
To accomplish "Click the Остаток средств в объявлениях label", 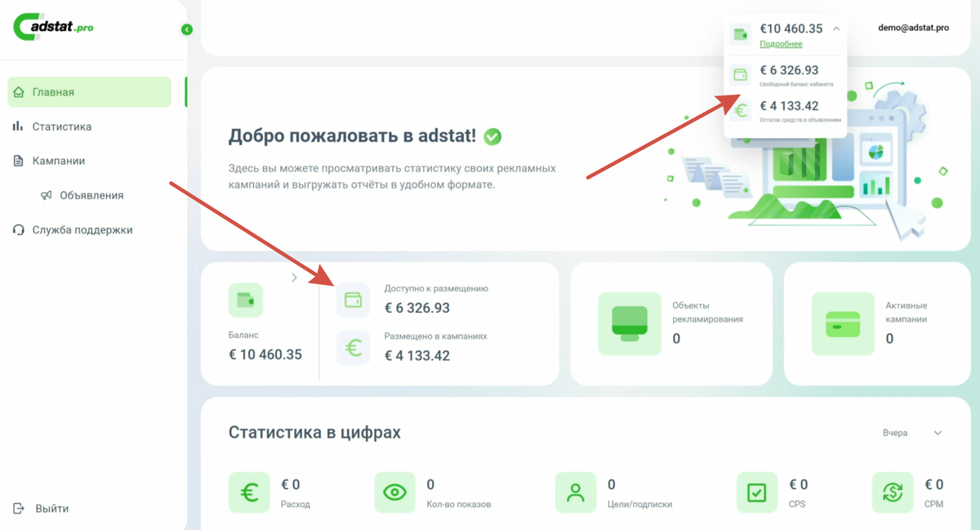I will (800, 120).
